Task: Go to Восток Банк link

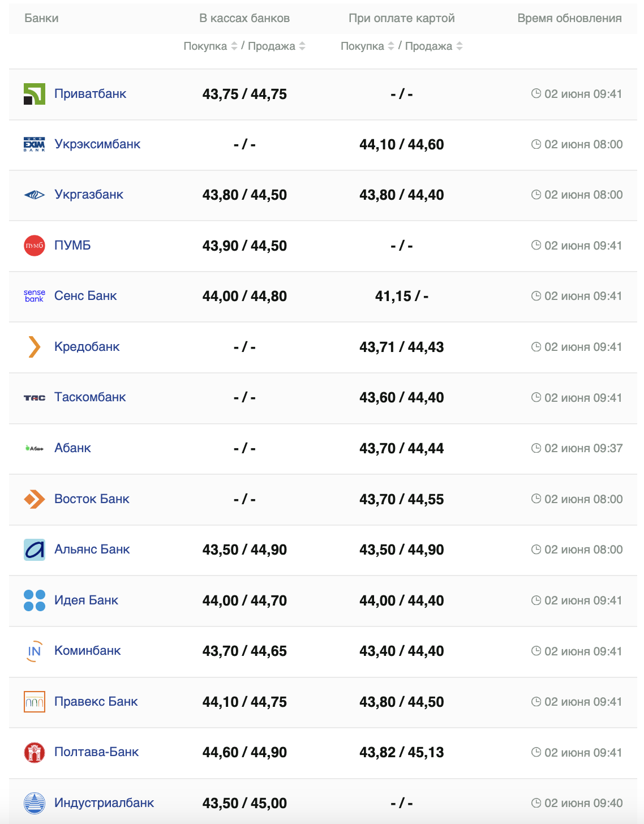Action: pyautogui.click(x=92, y=499)
